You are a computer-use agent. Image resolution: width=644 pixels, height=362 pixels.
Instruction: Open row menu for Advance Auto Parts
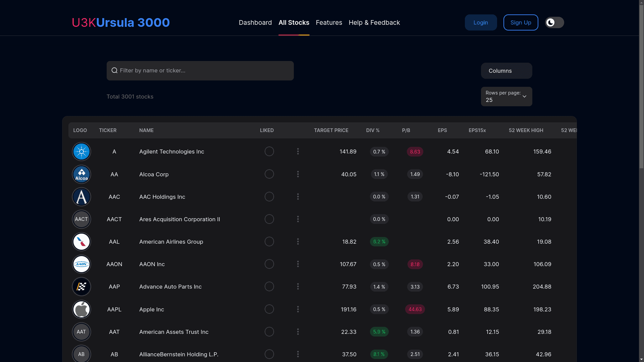(298, 287)
